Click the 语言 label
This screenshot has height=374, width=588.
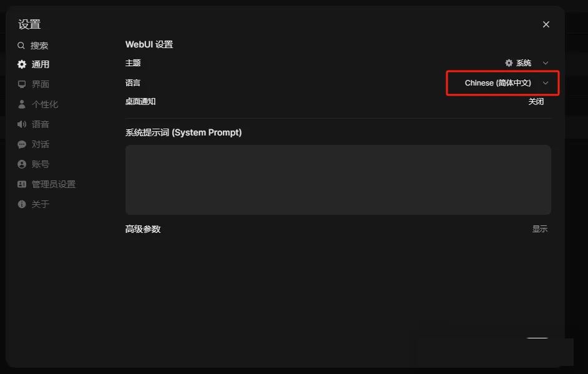pyautogui.click(x=133, y=83)
